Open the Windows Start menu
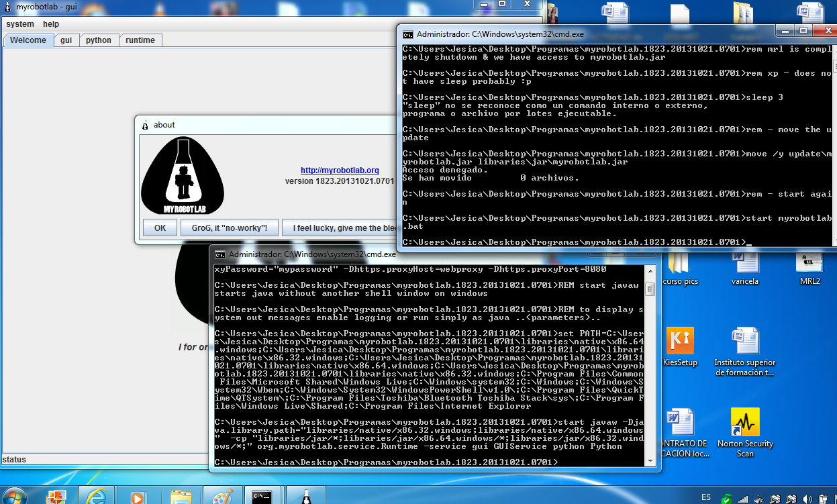 [x=15, y=495]
